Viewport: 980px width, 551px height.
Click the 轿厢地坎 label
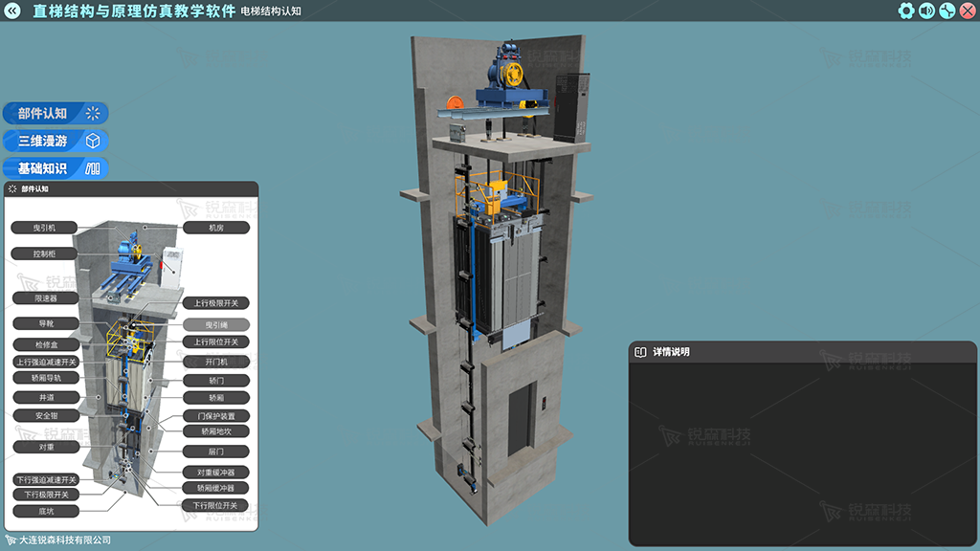pos(216,431)
